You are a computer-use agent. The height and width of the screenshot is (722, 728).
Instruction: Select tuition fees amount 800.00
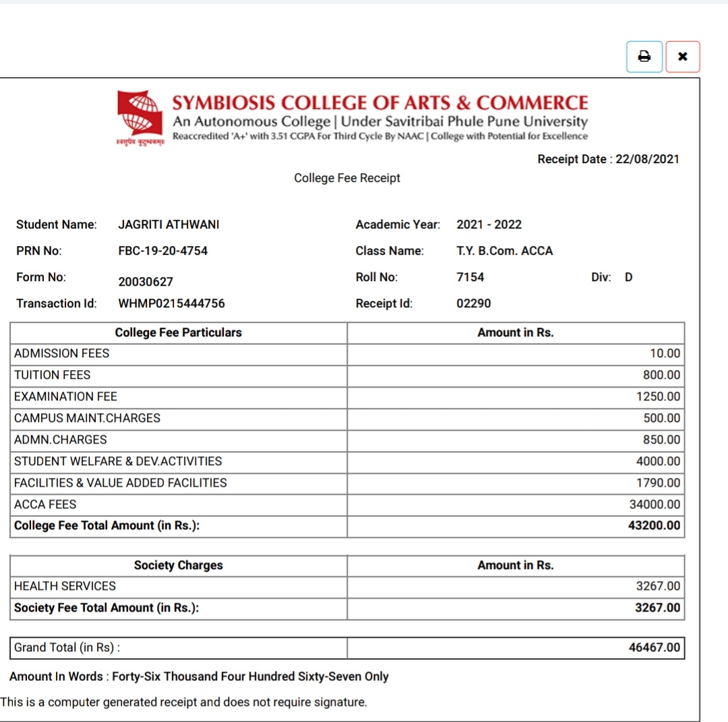tap(661, 375)
